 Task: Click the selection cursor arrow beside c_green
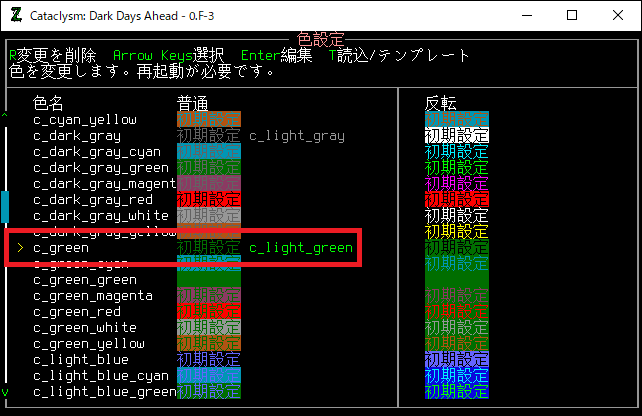pos(21,247)
